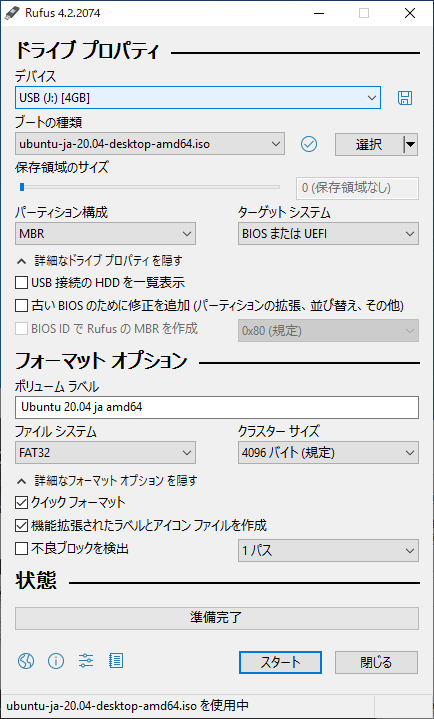
Task: Open language selection globe icon
Action: (26, 661)
